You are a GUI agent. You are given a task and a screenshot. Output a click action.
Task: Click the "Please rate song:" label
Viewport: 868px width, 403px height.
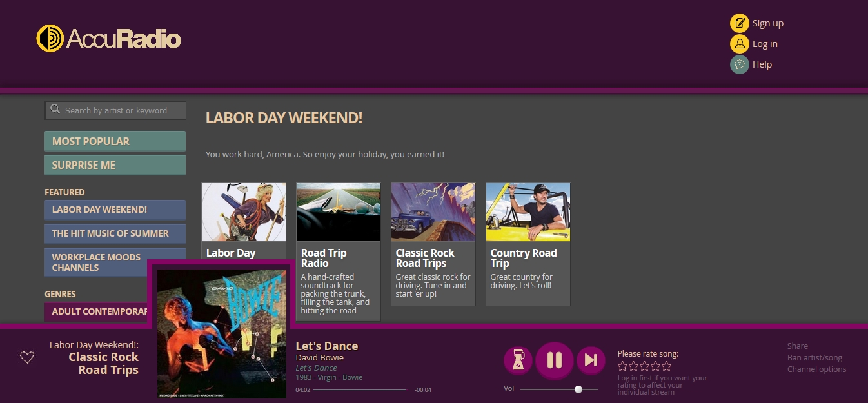click(x=648, y=353)
